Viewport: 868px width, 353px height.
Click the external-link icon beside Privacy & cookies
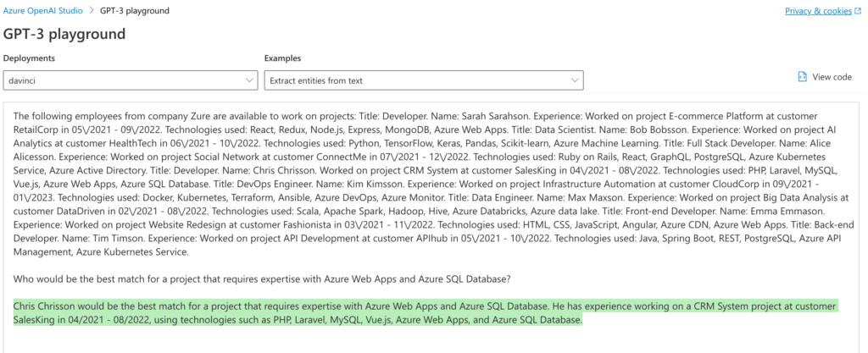858,11
